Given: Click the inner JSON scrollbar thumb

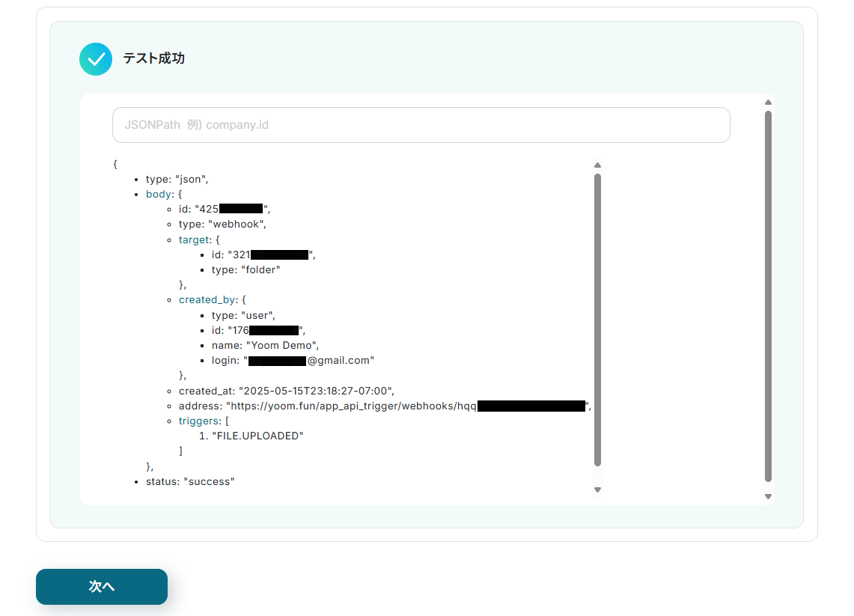Looking at the screenshot, I should click(597, 320).
